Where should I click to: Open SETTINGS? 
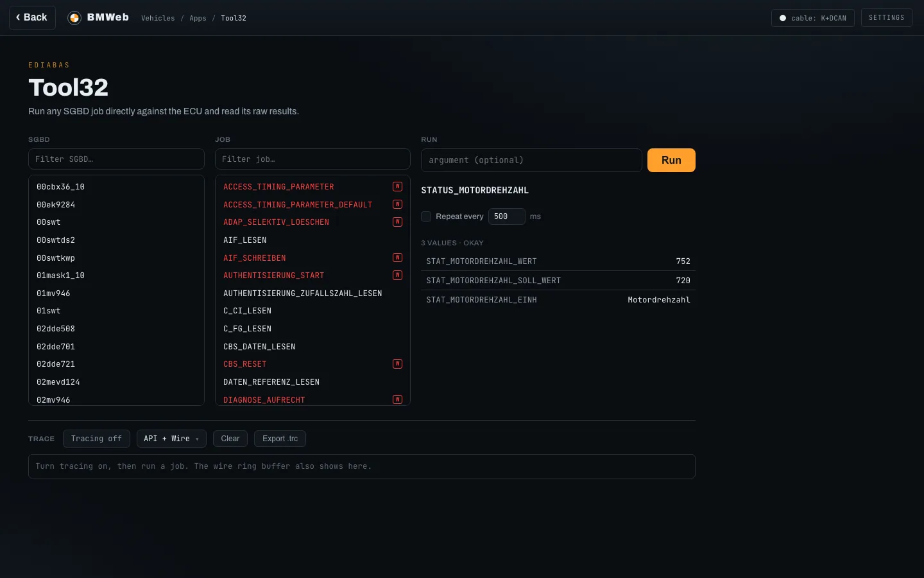pos(886,17)
